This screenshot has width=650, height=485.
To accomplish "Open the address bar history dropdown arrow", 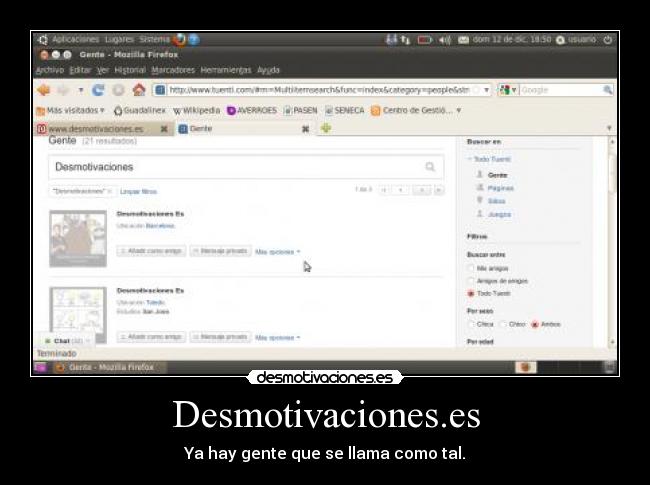I will [x=486, y=90].
